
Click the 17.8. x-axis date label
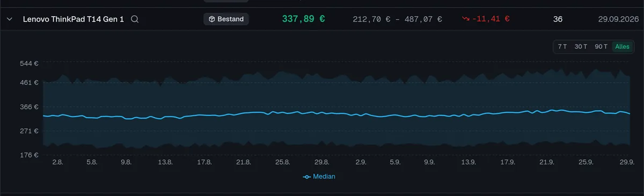click(x=204, y=162)
